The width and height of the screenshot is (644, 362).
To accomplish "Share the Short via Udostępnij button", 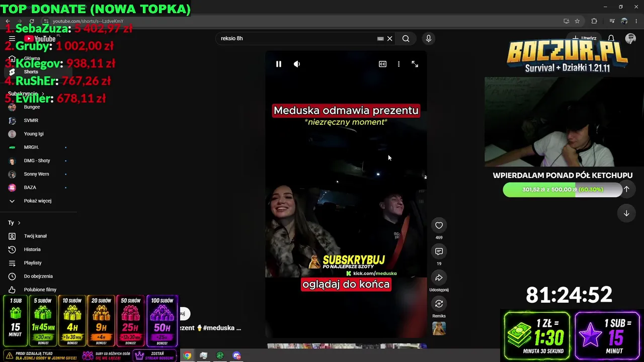I will [439, 278].
